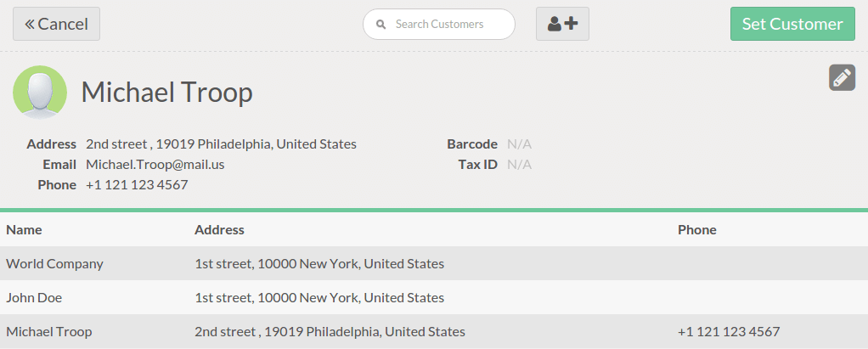868x349 pixels.
Task: Click the Name column header
Action: pyautogui.click(x=24, y=229)
